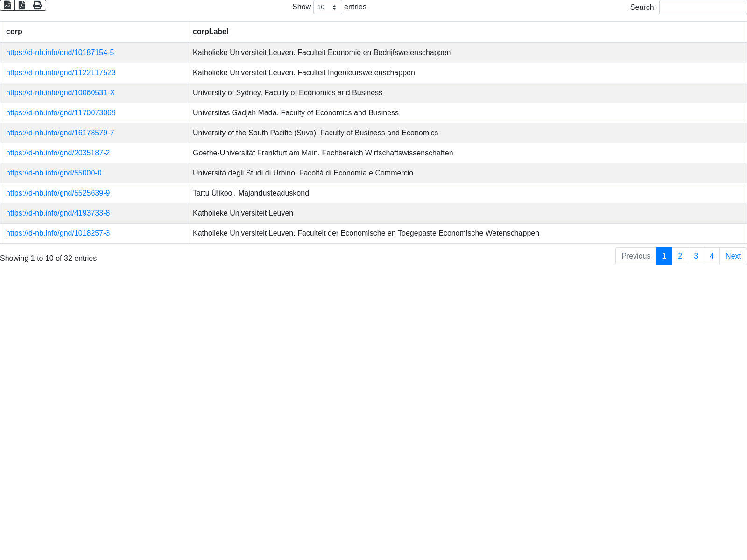Export the table as CSV

pos(7,5)
